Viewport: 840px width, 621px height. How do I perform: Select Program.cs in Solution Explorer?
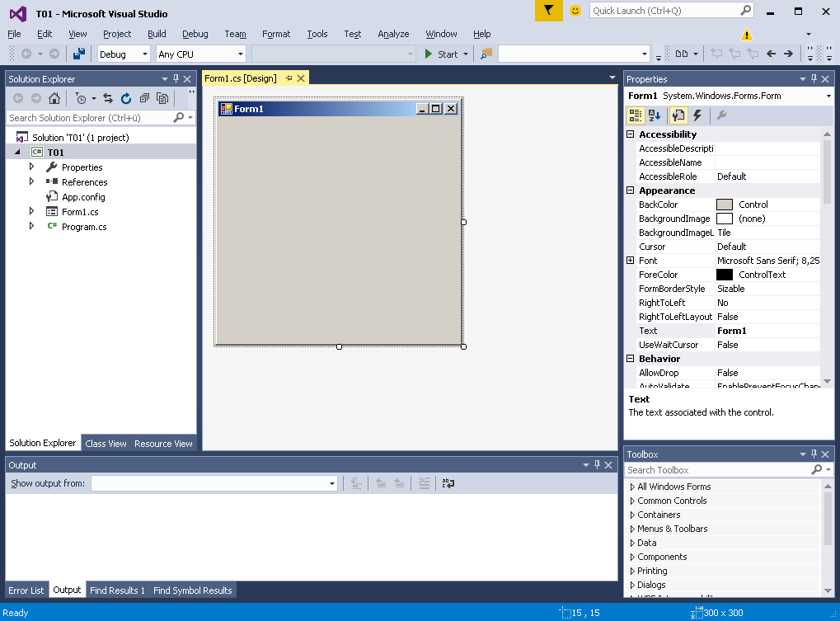[84, 227]
